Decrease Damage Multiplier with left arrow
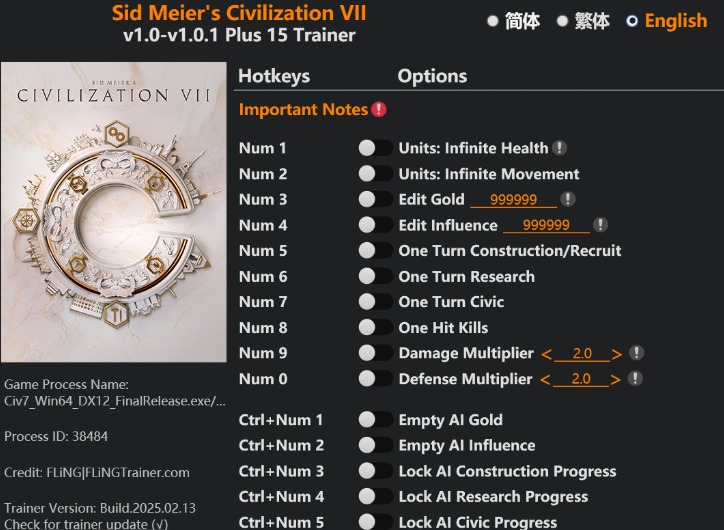Image resolution: width=724 pixels, height=530 pixels. pyautogui.click(x=546, y=354)
